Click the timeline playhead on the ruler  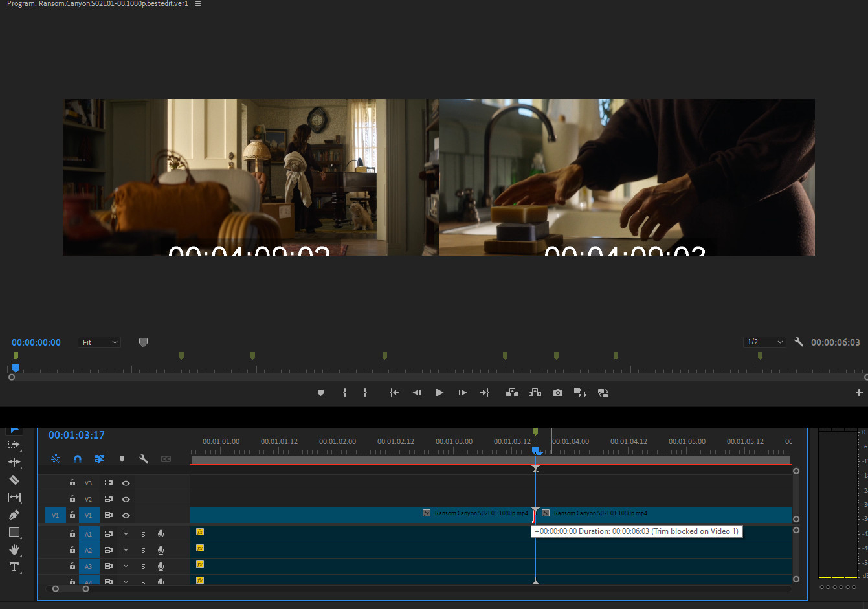(536, 450)
